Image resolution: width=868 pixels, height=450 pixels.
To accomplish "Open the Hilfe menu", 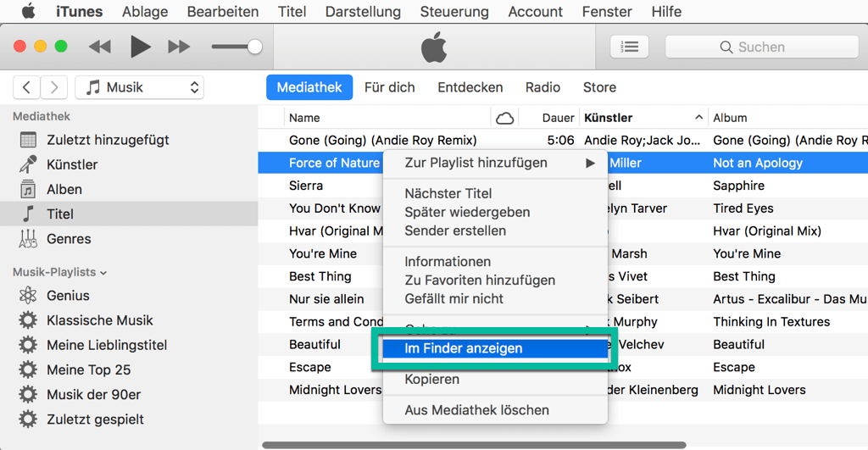I will [666, 11].
